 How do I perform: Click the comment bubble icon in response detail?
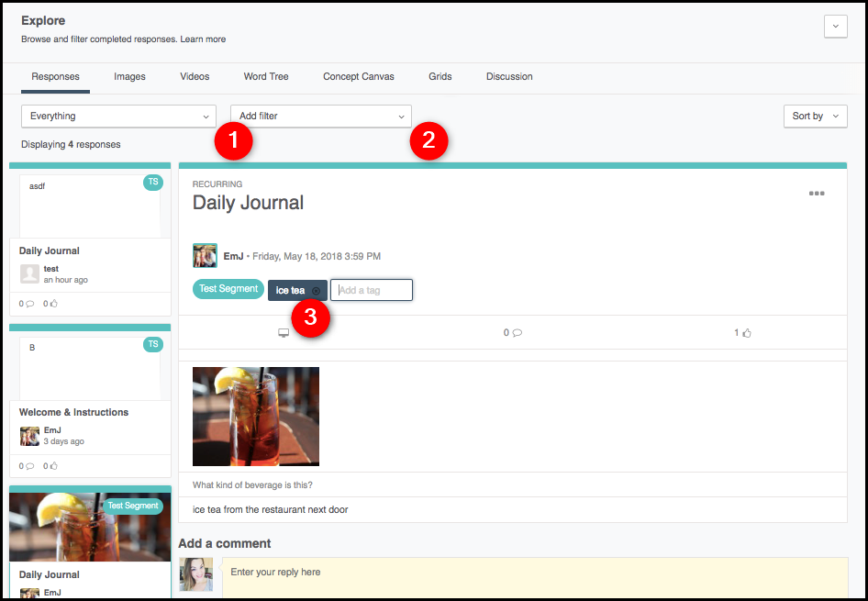(x=517, y=332)
